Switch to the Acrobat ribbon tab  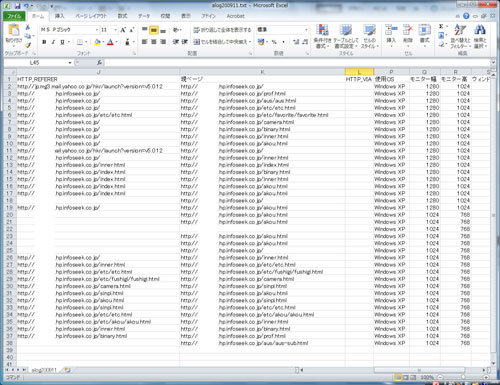235,16
